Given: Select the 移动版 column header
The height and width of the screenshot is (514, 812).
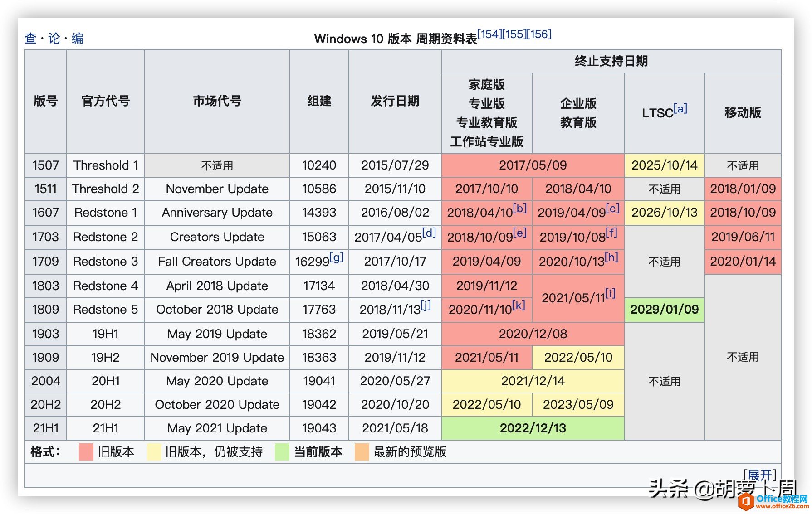Looking at the screenshot, I should coord(743,113).
